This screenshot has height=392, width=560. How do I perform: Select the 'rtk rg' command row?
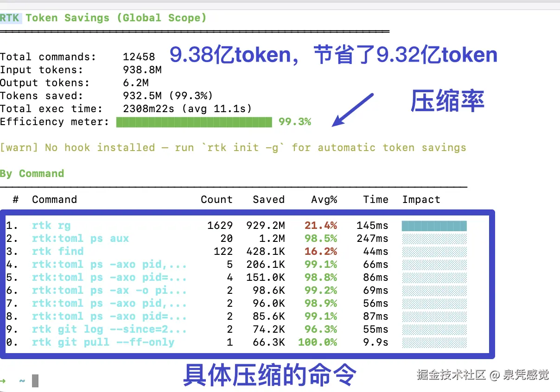pos(236,226)
